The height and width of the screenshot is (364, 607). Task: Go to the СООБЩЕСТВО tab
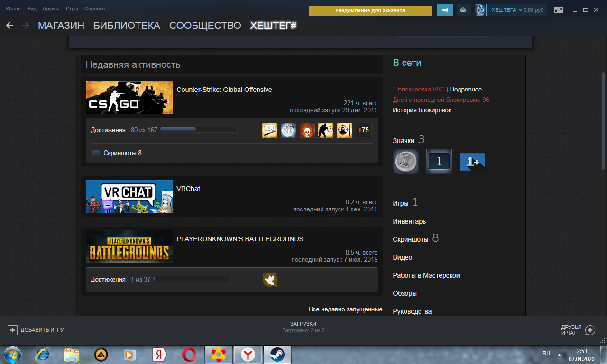click(x=205, y=26)
